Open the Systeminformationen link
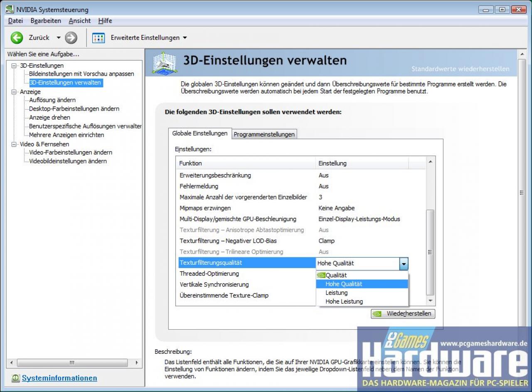The image size is (532, 392). click(x=59, y=378)
